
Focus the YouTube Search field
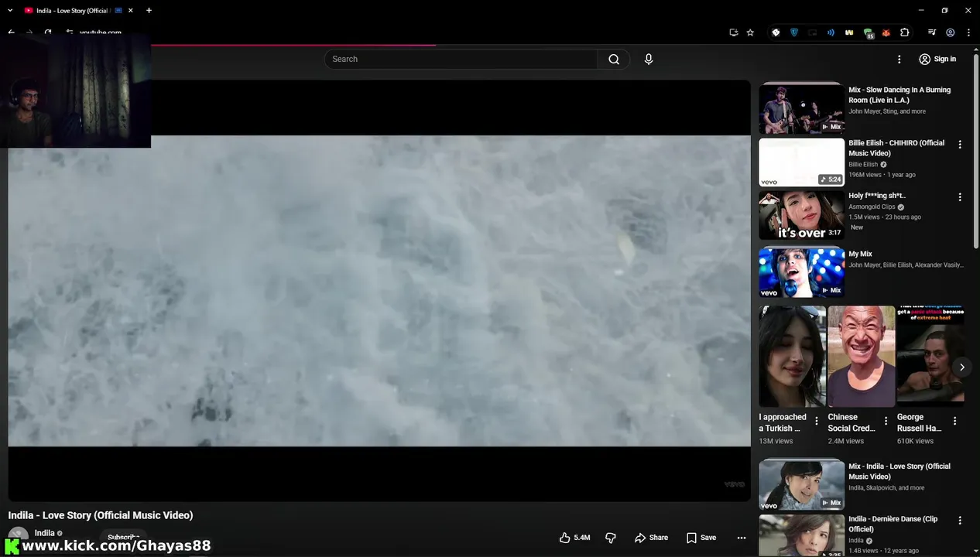coord(461,59)
